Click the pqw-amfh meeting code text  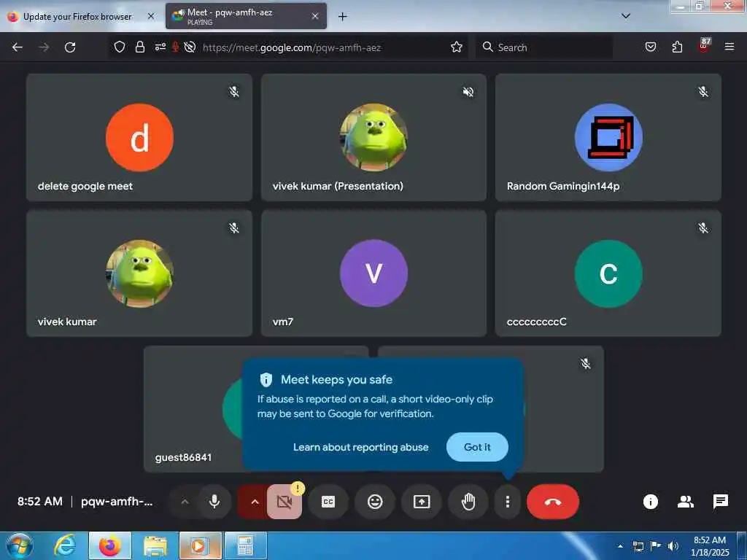[x=117, y=502]
